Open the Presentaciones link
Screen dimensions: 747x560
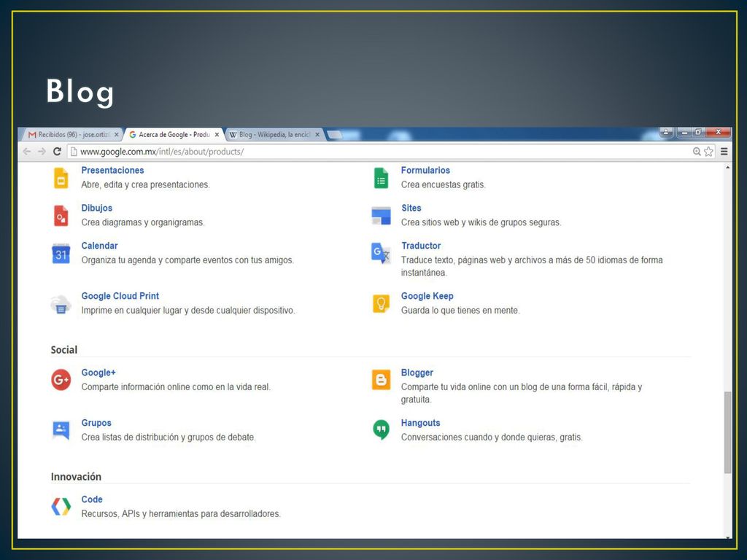(x=112, y=171)
